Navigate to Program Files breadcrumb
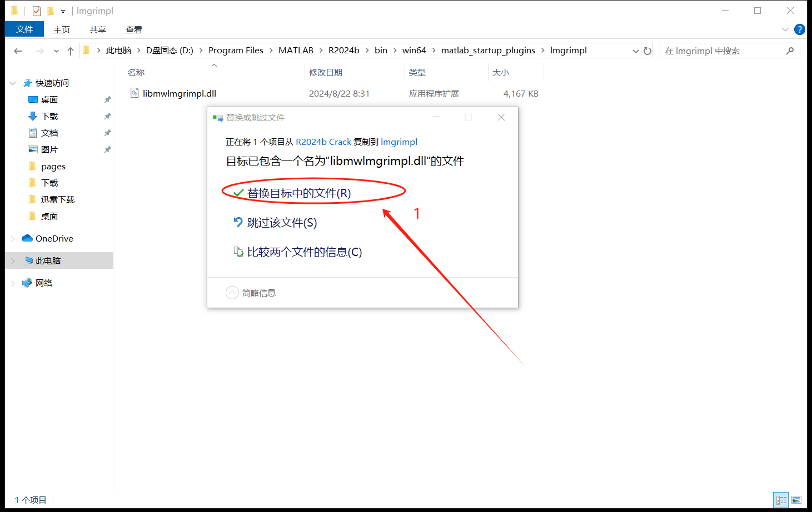Screen dimensions: 812x512 click(x=236, y=51)
